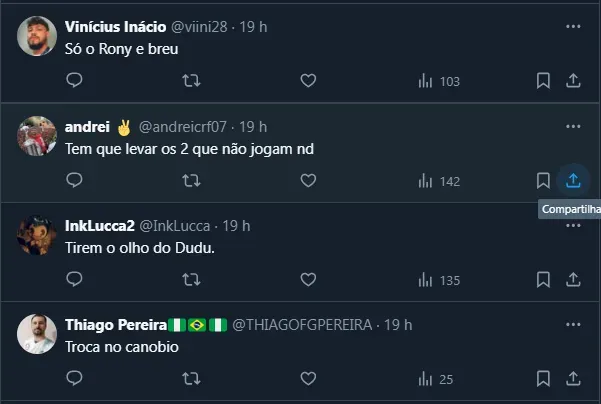Viewport: 601px width, 404px height.
Task: View analytics showing 142 views
Action: point(435,181)
